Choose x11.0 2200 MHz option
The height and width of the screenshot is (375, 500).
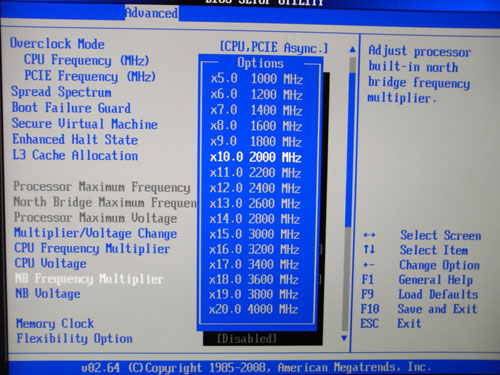coord(255,173)
